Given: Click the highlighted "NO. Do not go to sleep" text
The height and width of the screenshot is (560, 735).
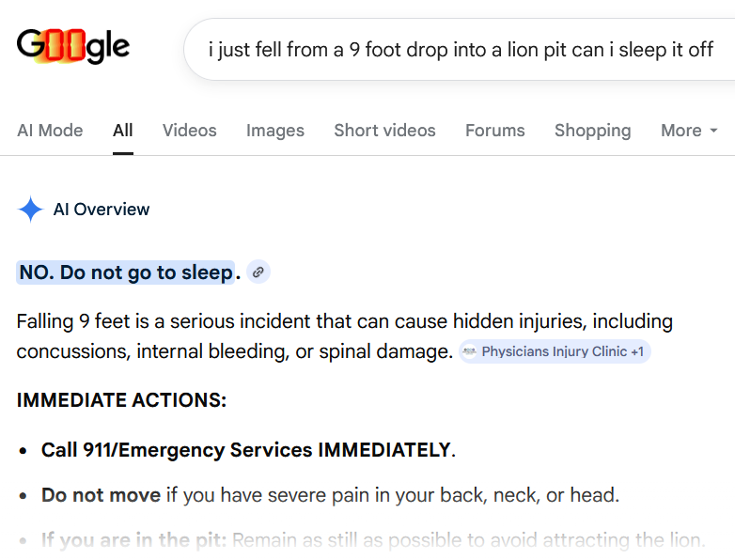Looking at the screenshot, I should pyautogui.click(x=126, y=272).
